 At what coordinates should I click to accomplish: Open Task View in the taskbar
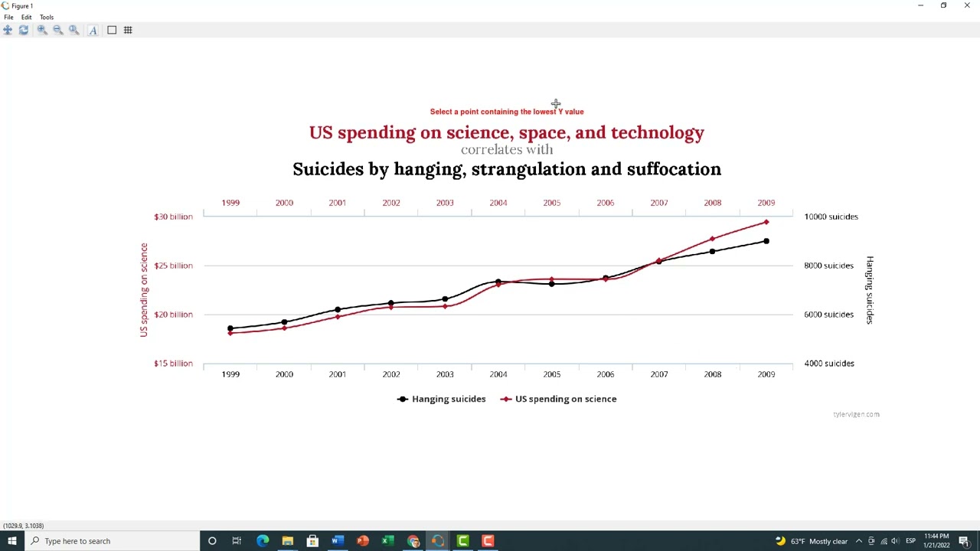click(237, 541)
